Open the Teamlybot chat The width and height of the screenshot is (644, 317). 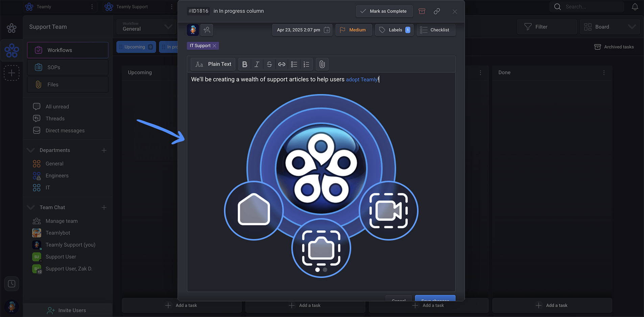(58, 233)
